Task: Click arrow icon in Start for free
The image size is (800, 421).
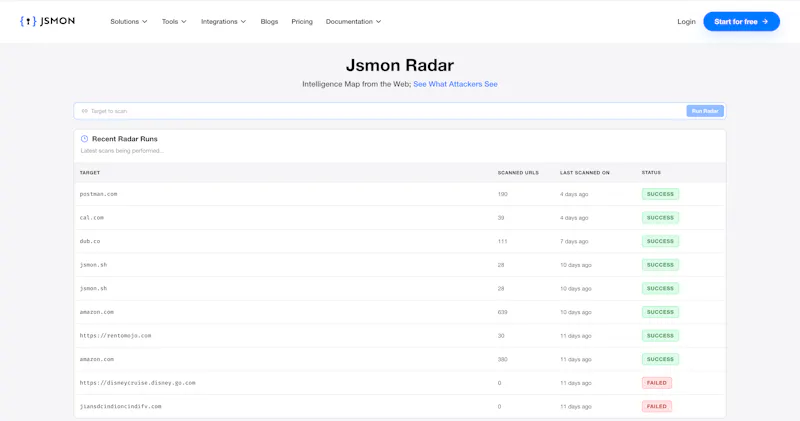Action: coord(765,21)
